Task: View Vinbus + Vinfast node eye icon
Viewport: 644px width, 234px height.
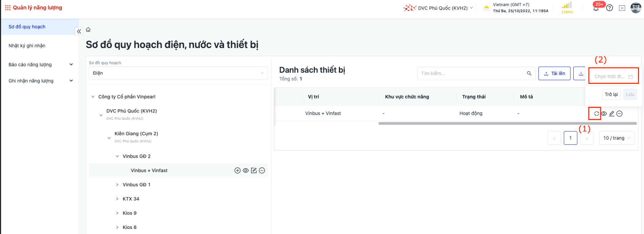Action: tap(246, 171)
